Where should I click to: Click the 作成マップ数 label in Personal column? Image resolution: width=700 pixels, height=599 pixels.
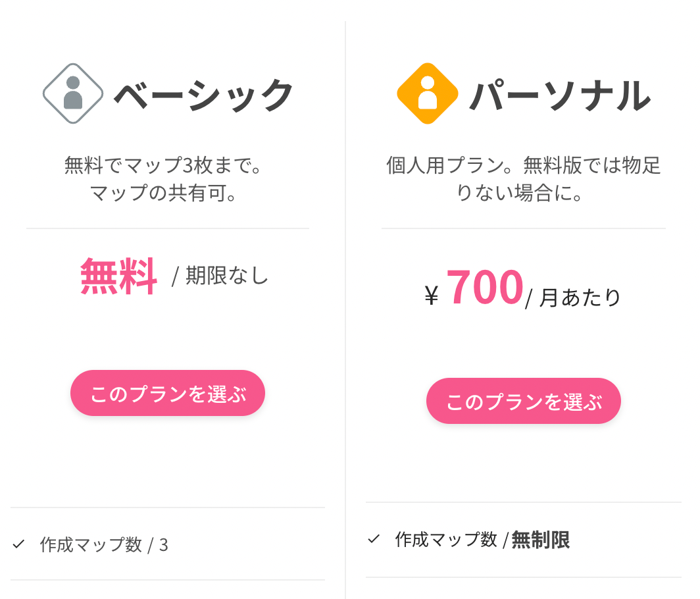[446, 540]
